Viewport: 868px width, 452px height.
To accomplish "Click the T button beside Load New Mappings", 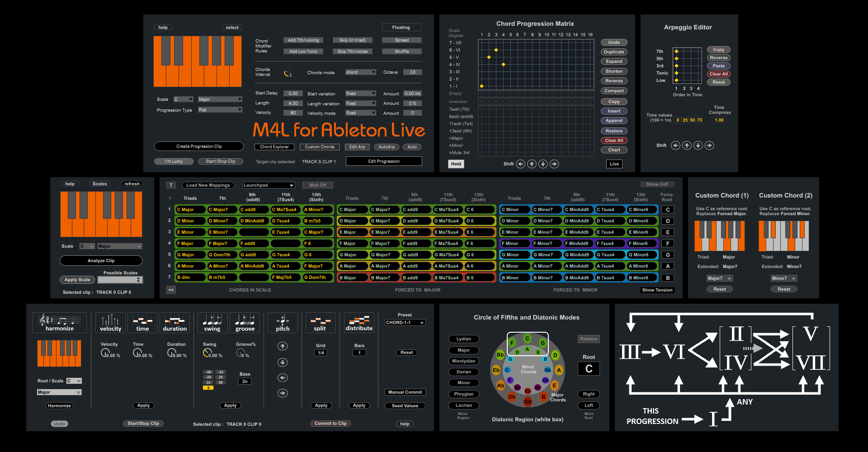I will coord(171,185).
